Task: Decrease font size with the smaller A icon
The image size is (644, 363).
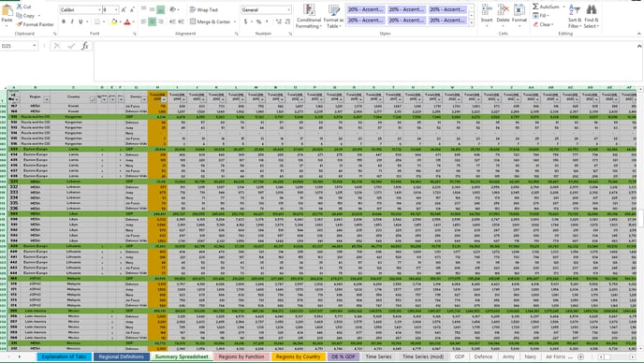Action: pyautogui.click(x=132, y=9)
